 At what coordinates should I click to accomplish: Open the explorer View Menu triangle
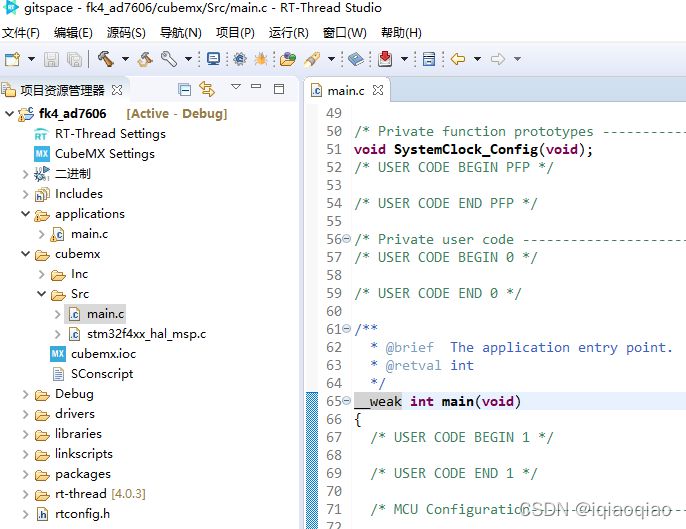click(x=236, y=87)
